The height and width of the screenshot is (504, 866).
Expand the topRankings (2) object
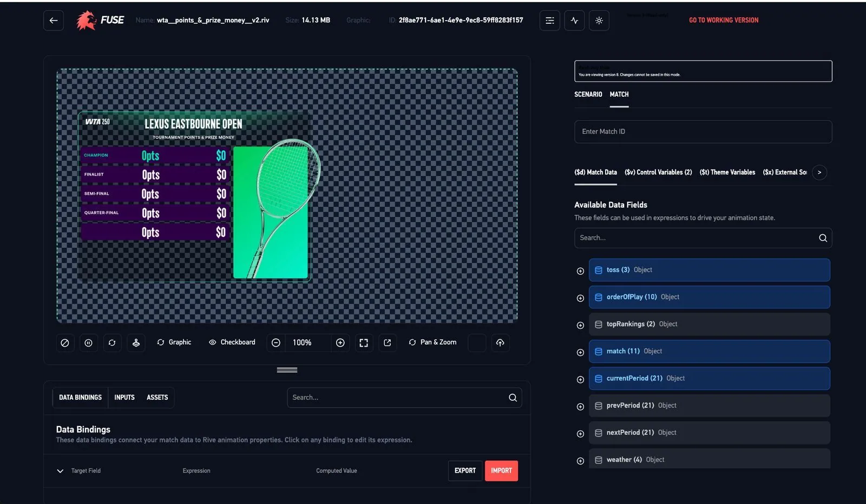tap(580, 325)
